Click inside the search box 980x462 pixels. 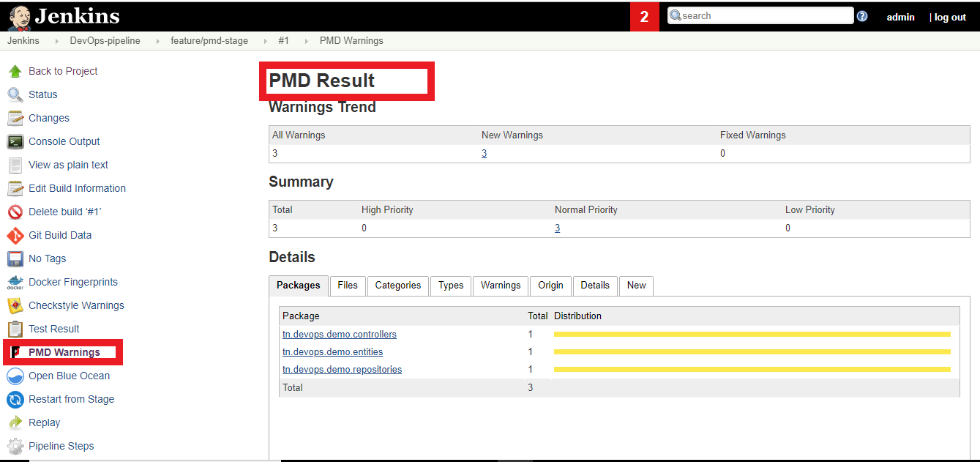(x=760, y=15)
